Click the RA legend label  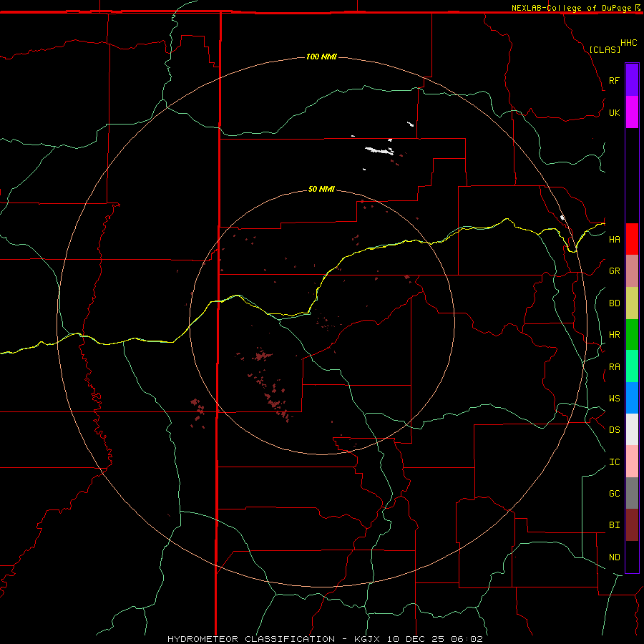pyautogui.click(x=614, y=367)
